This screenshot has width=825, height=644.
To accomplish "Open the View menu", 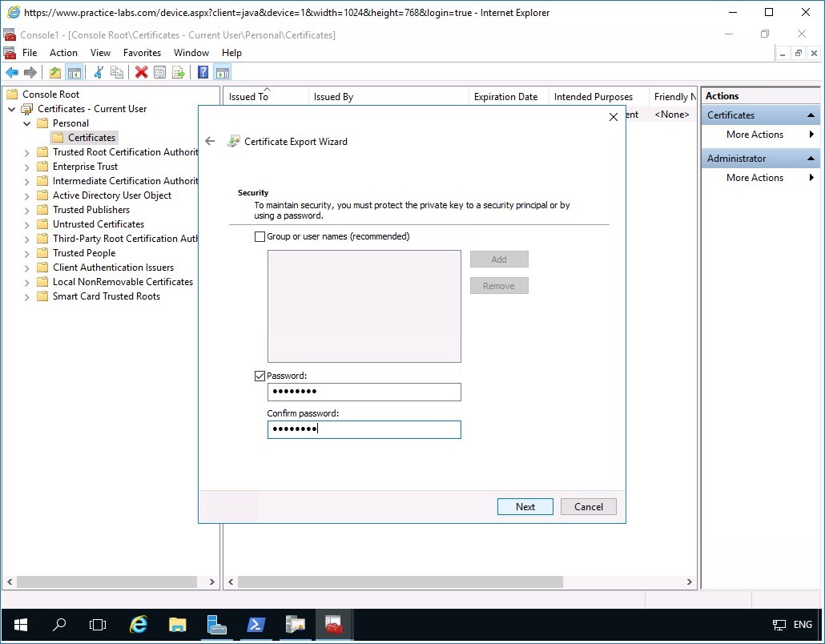I will pyautogui.click(x=100, y=53).
